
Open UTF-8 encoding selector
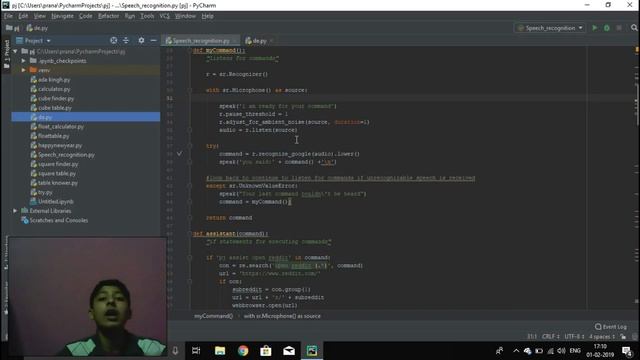[x=574, y=337]
